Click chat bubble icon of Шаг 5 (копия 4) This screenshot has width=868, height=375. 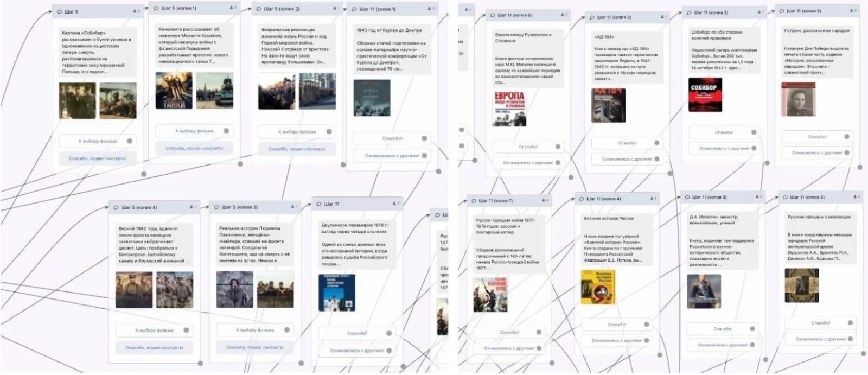116,207
